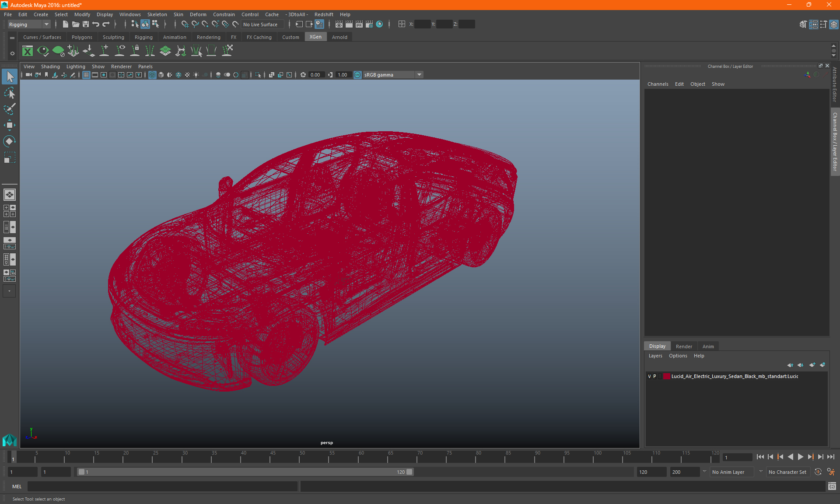The image size is (840, 504).
Task: Open the XGen window shelf icon
Action: (x=28, y=51)
